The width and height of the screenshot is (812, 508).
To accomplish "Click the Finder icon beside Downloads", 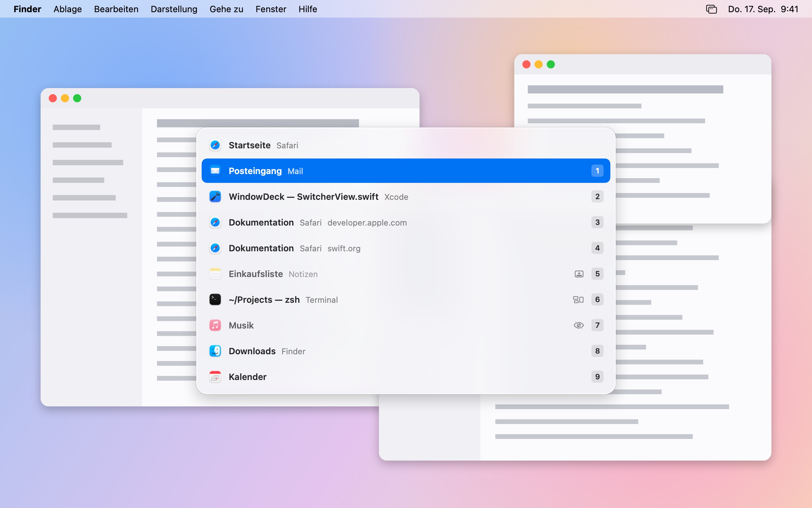I will click(x=215, y=351).
